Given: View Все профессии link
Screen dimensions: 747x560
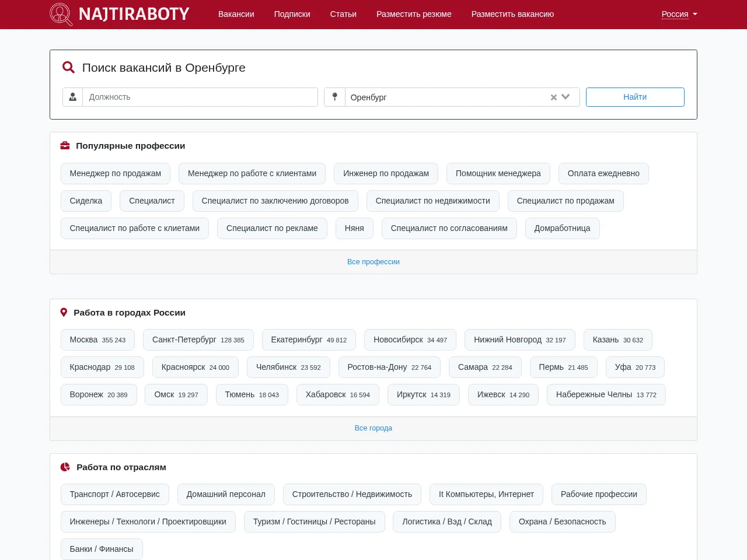Looking at the screenshot, I should 373,262.
